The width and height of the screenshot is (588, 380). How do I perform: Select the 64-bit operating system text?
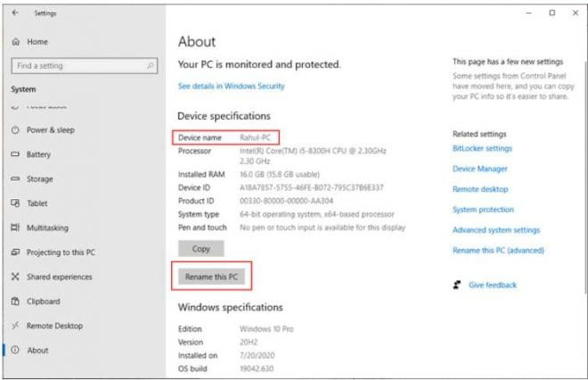(317, 214)
